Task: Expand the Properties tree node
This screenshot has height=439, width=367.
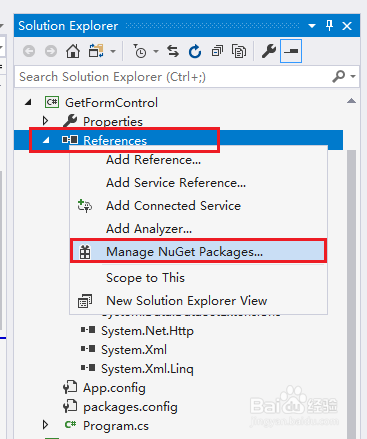Action: tap(45, 121)
